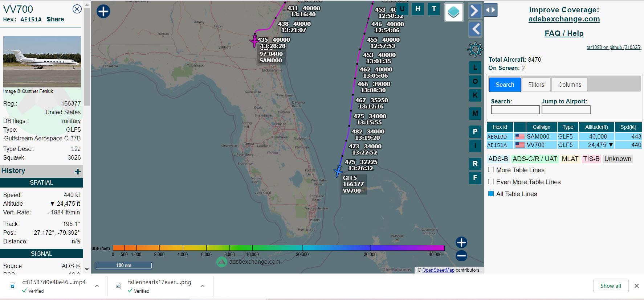Select the SAM000 aircraft icon on map
The image size is (644, 300).
point(255,41)
